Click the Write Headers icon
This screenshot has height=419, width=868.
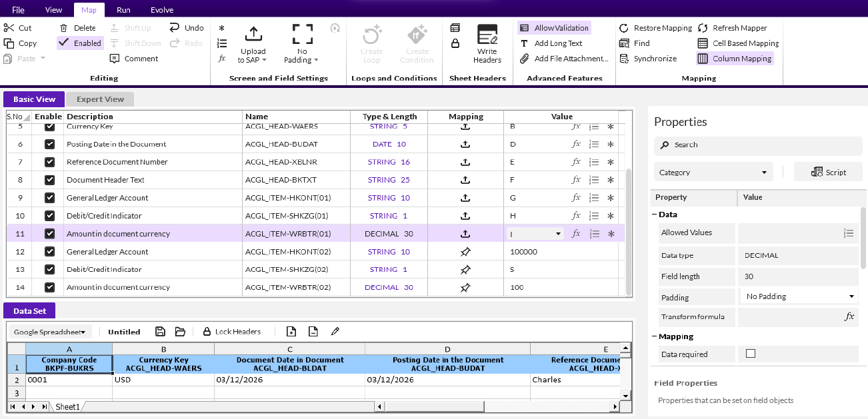(x=487, y=35)
